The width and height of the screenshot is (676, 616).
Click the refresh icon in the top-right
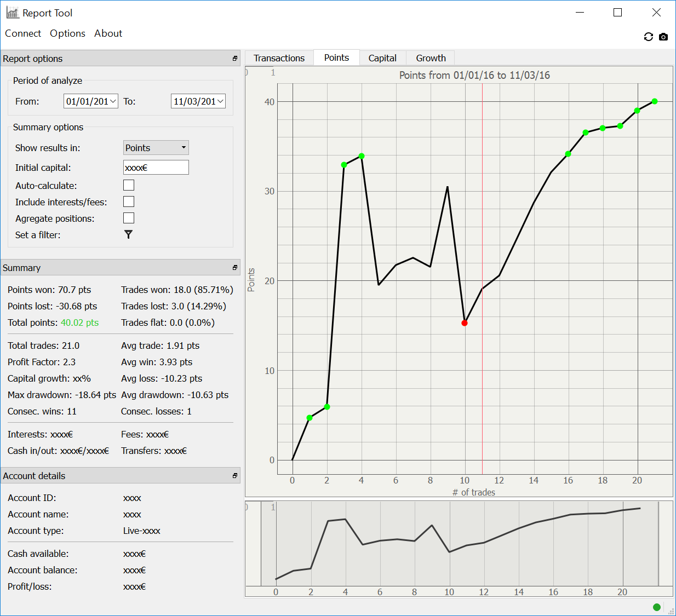click(x=649, y=37)
